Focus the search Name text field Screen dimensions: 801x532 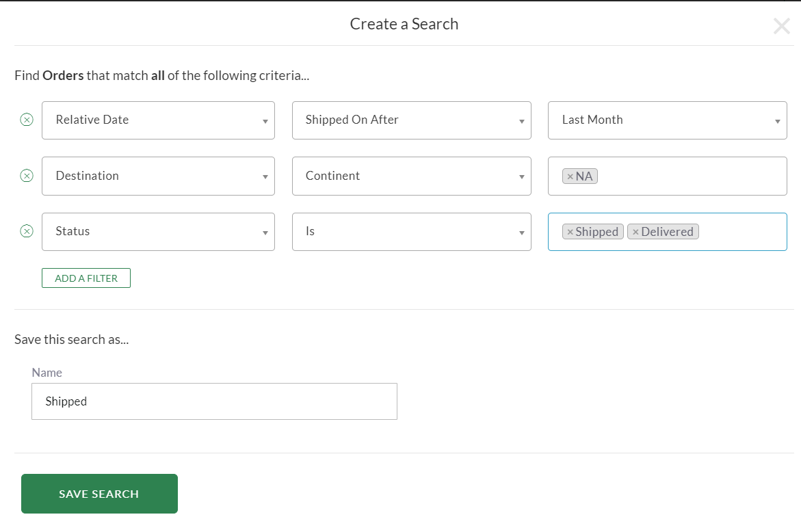[x=214, y=401]
